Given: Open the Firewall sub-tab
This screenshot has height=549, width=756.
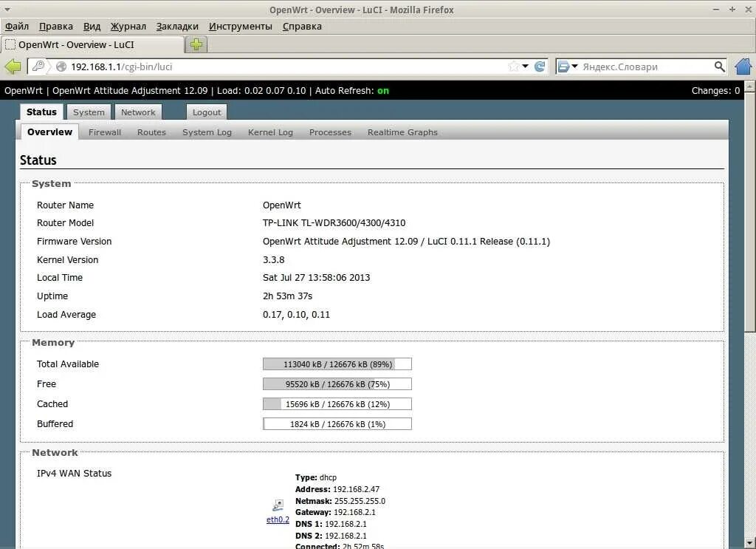Looking at the screenshot, I should tap(105, 132).
